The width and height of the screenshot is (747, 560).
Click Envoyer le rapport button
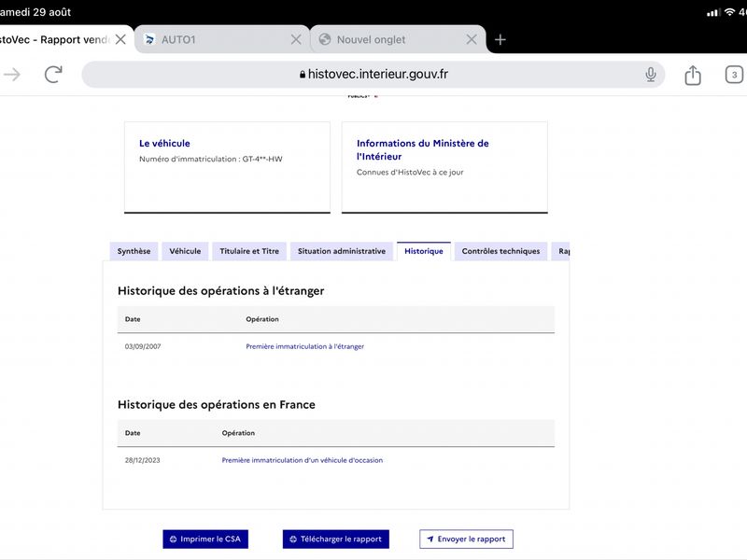[x=466, y=539]
